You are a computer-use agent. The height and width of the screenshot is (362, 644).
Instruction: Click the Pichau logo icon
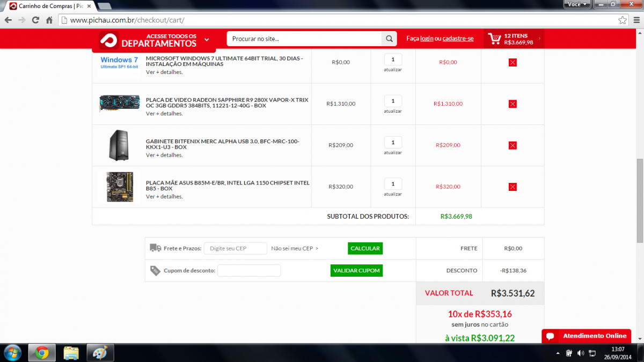(108, 40)
